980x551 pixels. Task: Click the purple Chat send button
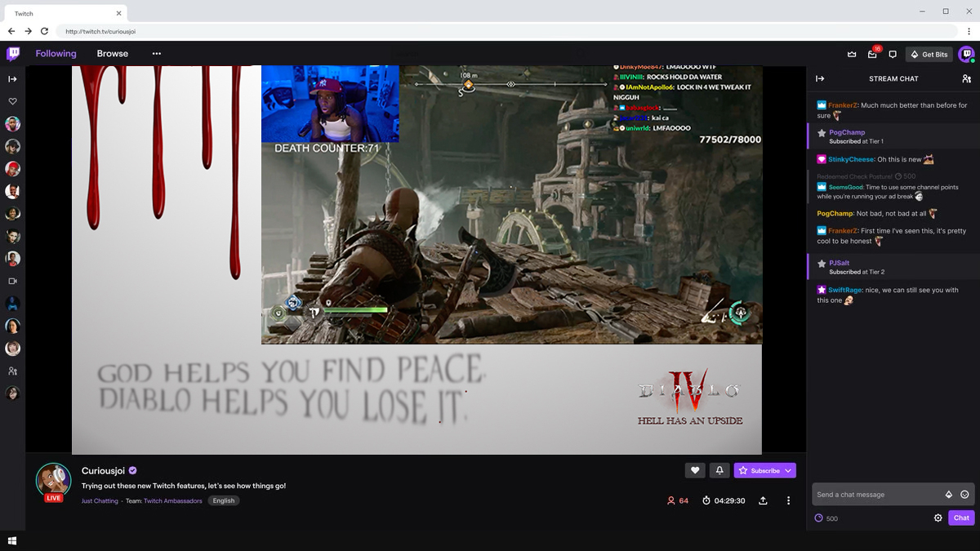tap(961, 518)
